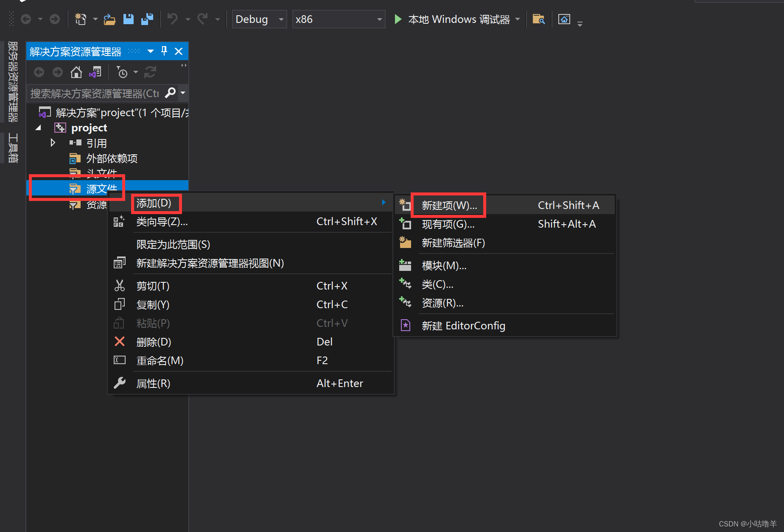The image size is (784, 532).
Task: Run search with the magnifier icon
Action: click(x=171, y=93)
